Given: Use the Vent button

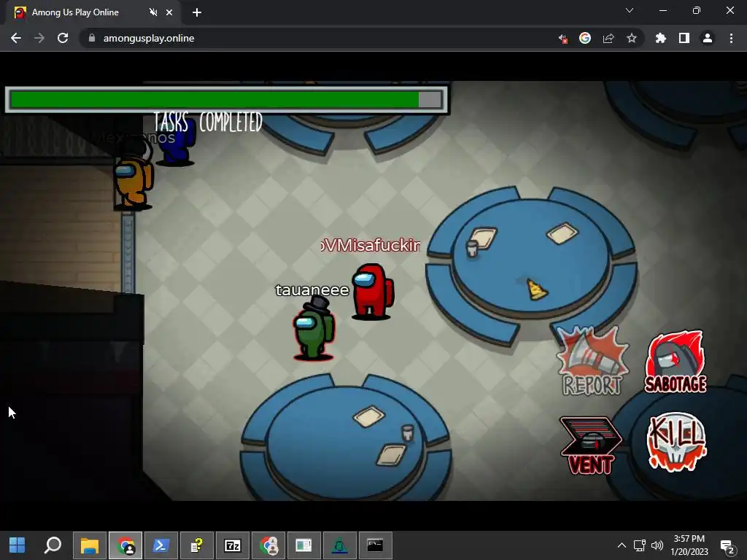Looking at the screenshot, I should (x=591, y=446).
